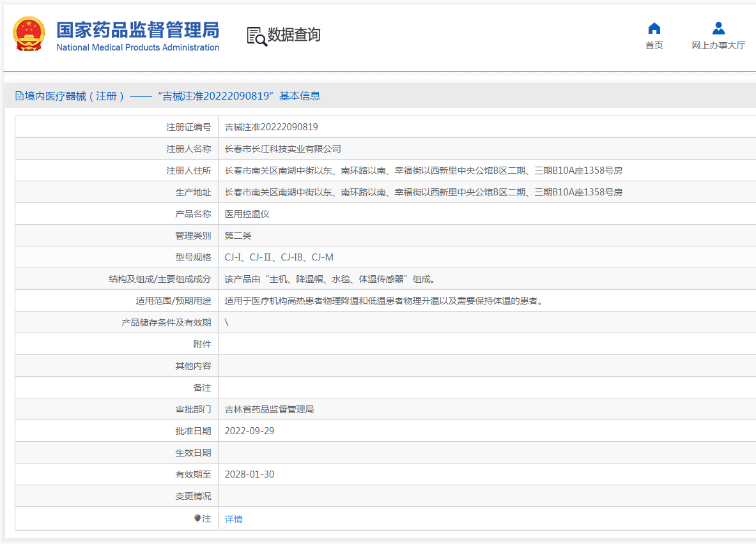
Task: Click the 网上办事大厅 user icon
Action: pyautogui.click(x=718, y=28)
